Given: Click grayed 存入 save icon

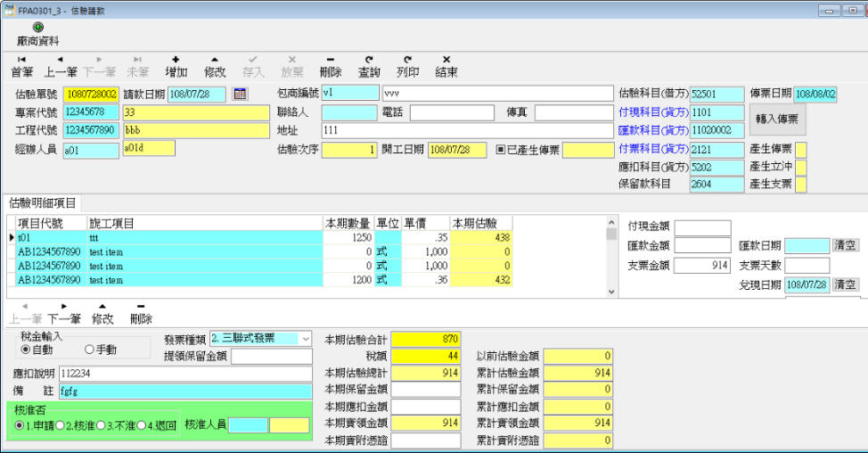Looking at the screenshot, I should 253,67.
